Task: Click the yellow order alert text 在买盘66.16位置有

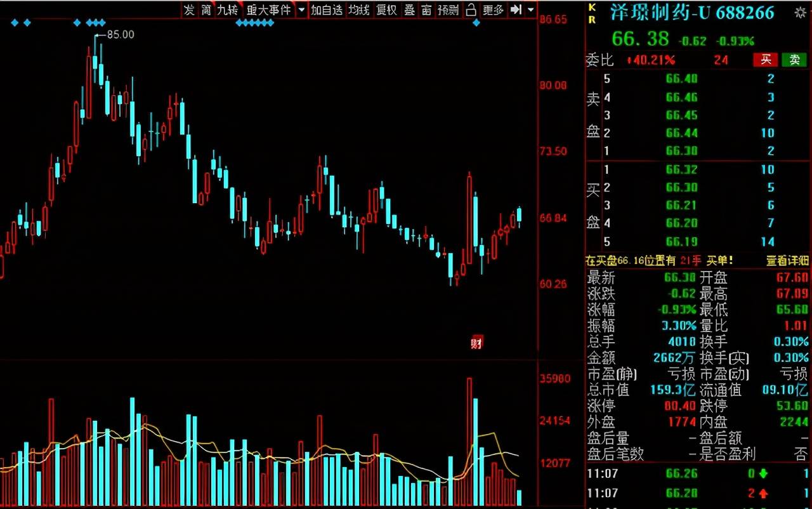Action: click(x=632, y=260)
